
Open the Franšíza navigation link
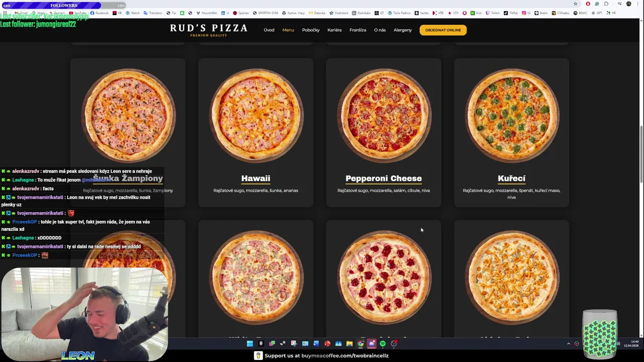tap(358, 30)
